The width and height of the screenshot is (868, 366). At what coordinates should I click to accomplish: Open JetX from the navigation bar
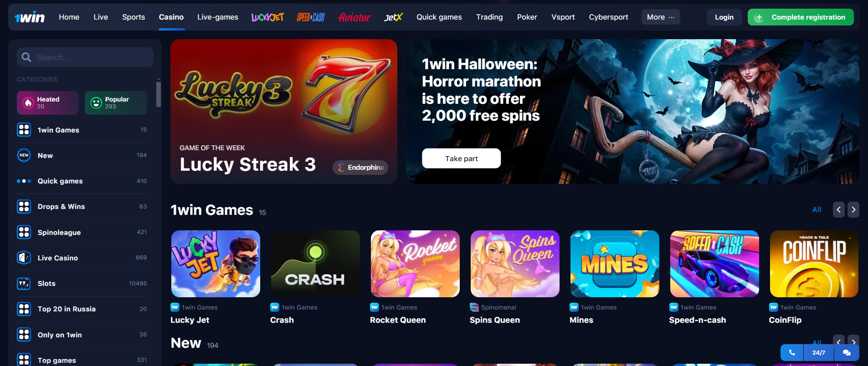(x=393, y=17)
